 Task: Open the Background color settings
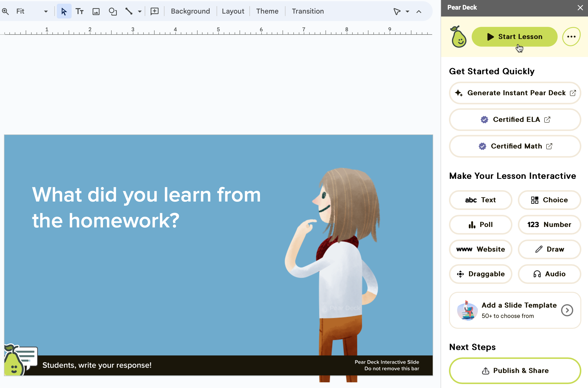[x=190, y=11]
